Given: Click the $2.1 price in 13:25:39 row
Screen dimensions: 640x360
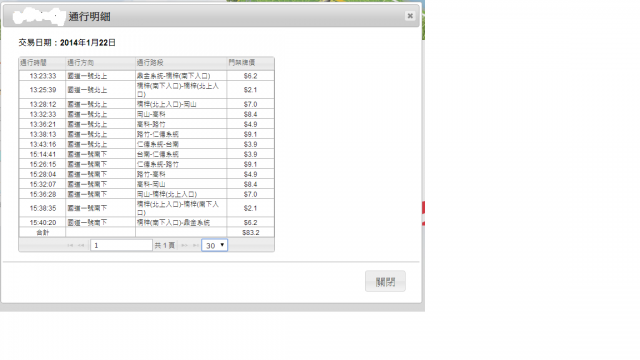Looking at the screenshot, I should 250,90.
